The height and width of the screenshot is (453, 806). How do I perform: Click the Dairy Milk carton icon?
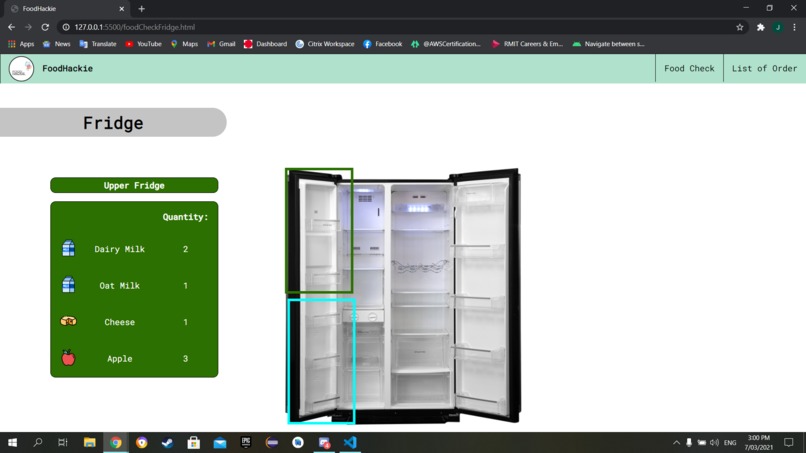tap(68, 248)
